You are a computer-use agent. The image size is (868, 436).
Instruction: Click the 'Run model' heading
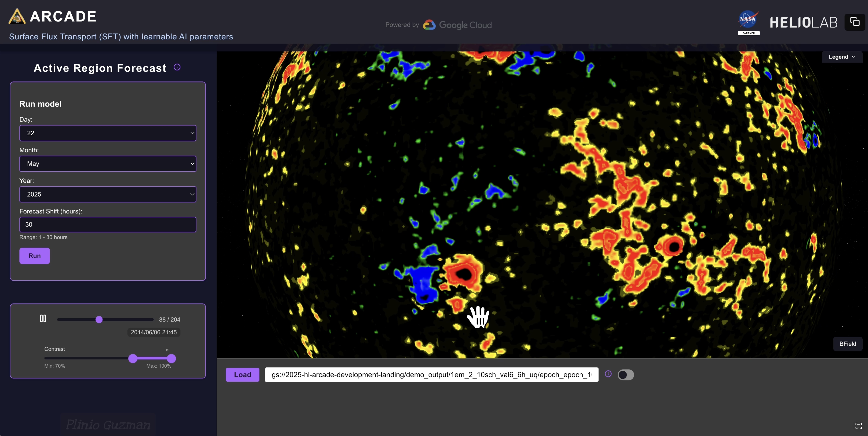point(40,104)
